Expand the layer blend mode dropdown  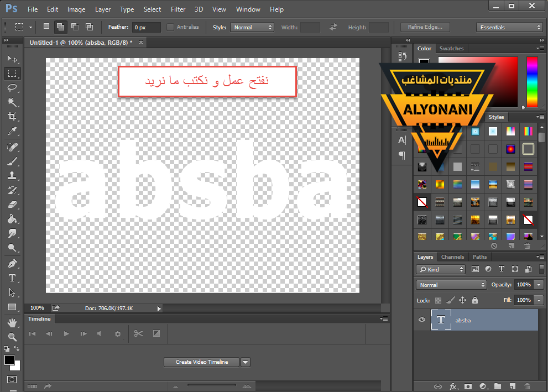point(451,285)
